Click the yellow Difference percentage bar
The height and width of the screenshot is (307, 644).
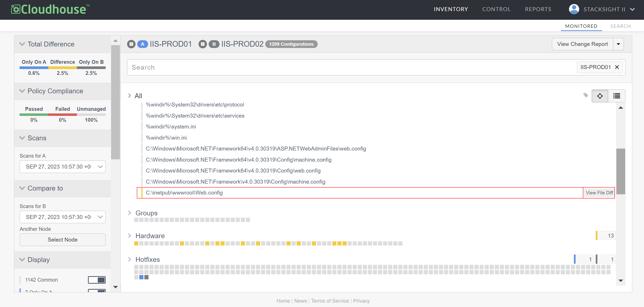pyautogui.click(x=62, y=68)
